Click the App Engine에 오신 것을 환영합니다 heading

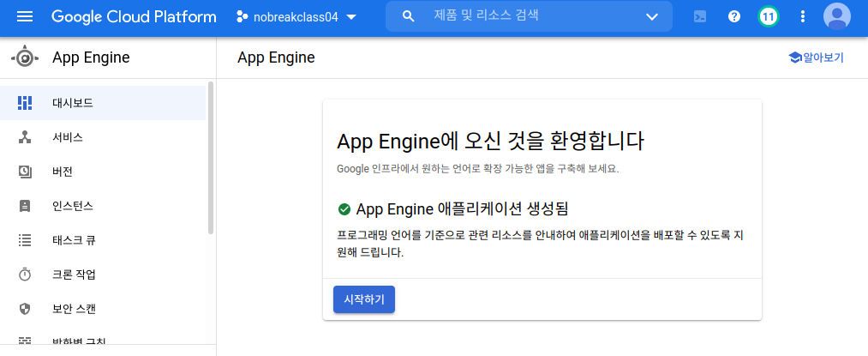point(490,142)
